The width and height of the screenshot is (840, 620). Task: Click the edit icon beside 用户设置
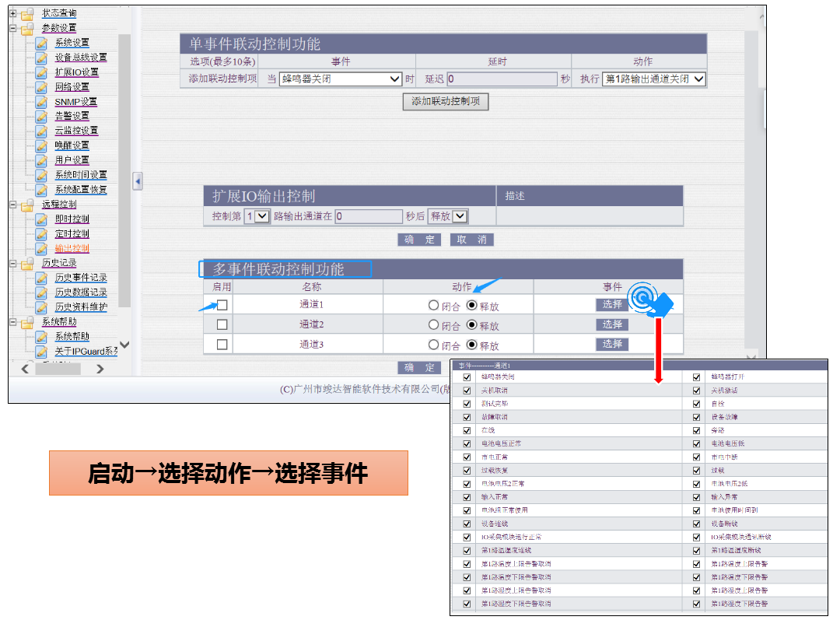coord(43,159)
